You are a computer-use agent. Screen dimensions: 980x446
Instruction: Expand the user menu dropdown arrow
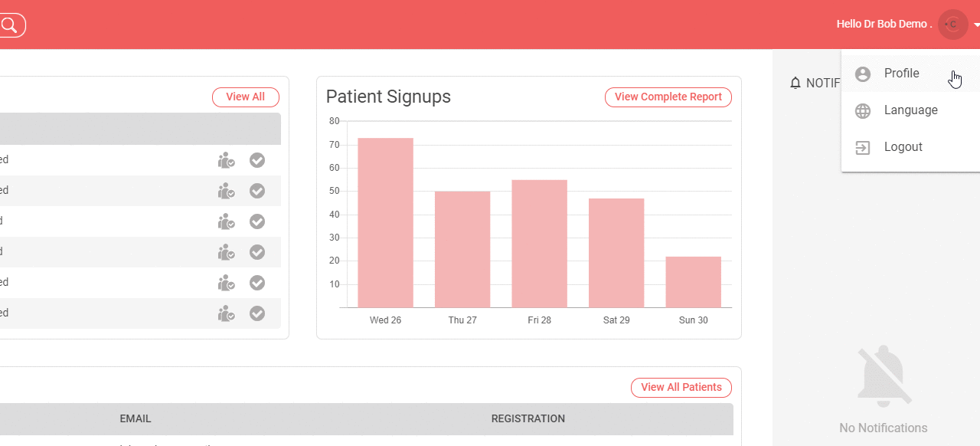tap(976, 25)
